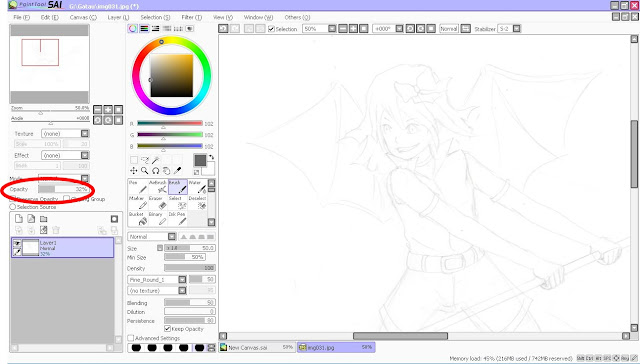Image resolution: width=640 pixels, height=364 pixels.
Task: Pick the Zoom magnifier tool
Action: tap(144, 171)
